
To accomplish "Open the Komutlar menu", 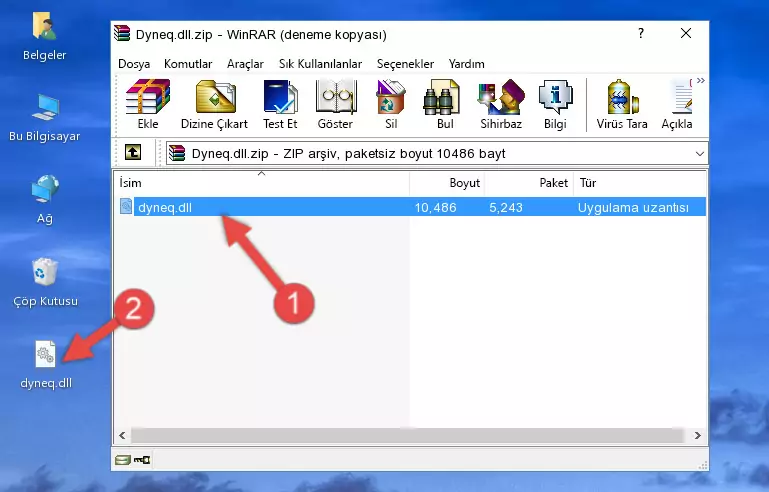I will 188,64.
